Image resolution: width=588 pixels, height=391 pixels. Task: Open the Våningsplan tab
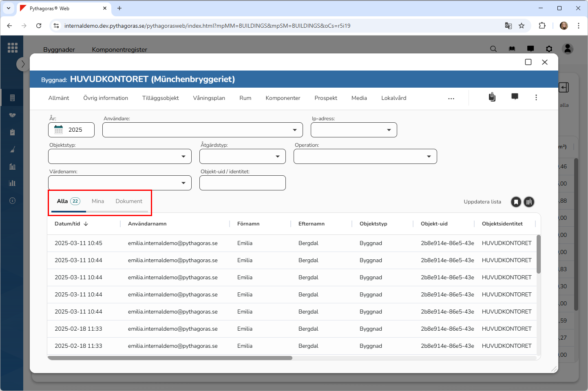coord(209,98)
